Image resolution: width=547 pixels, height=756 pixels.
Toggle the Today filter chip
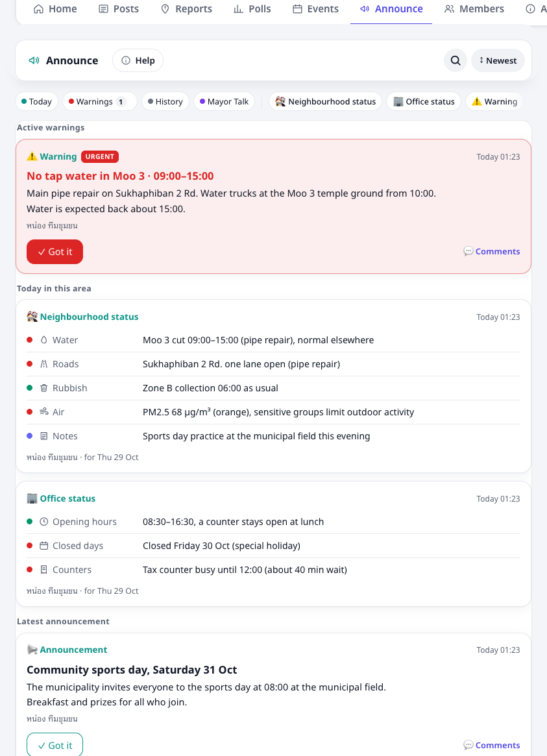pyautogui.click(x=36, y=102)
